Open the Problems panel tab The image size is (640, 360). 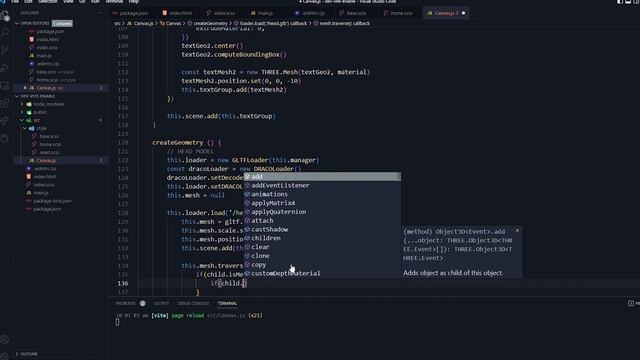click(131, 303)
